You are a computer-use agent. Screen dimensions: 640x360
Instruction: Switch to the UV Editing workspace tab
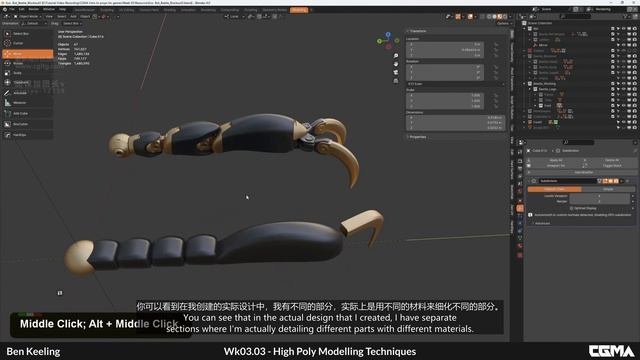click(127, 10)
